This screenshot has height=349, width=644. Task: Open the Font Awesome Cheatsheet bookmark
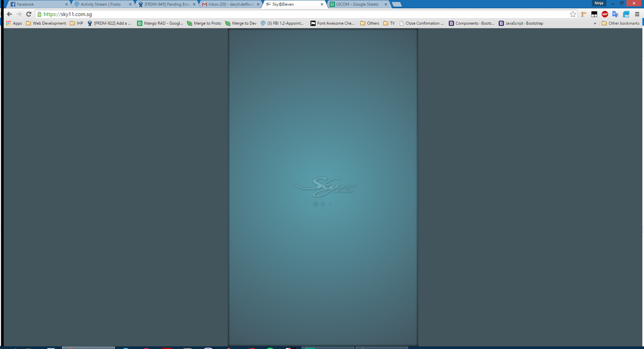click(332, 23)
